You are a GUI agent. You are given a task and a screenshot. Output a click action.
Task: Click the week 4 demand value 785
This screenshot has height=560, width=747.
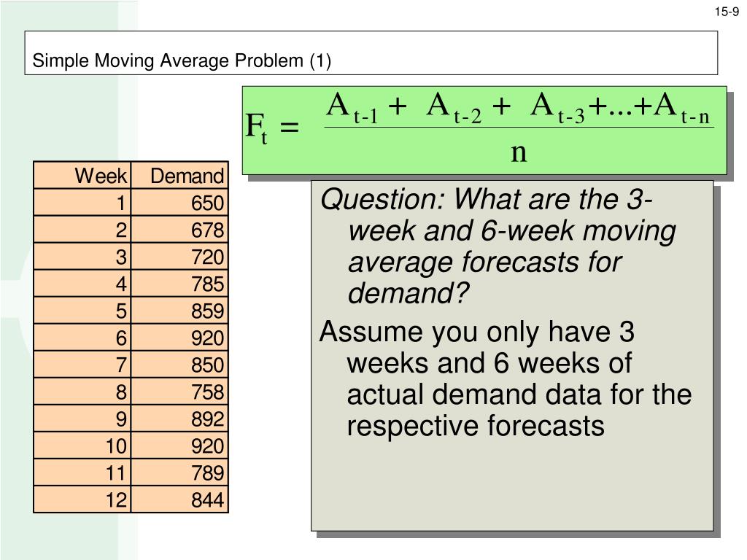(179, 284)
